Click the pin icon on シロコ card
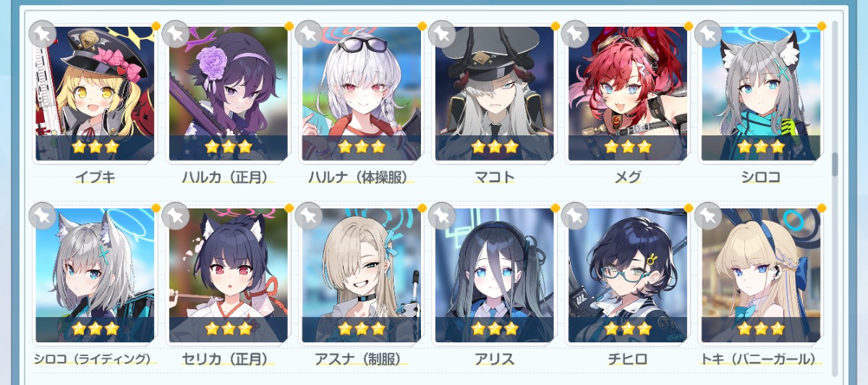This screenshot has height=385, width=868. coord(708,33)
